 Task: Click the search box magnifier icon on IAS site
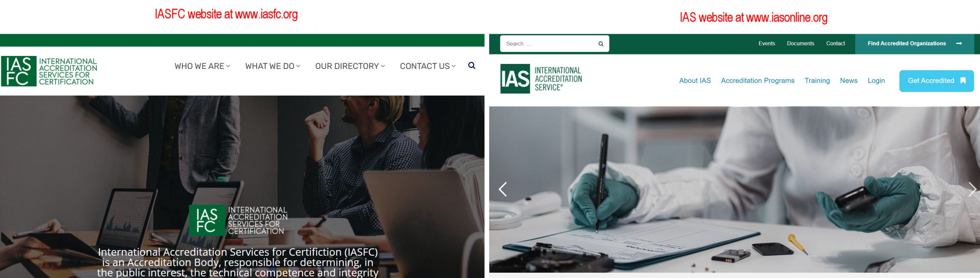tap(601, 44)
